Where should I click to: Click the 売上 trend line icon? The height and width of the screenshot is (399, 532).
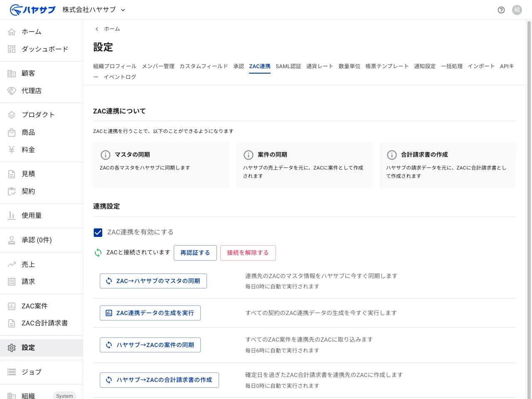point(12,264)
